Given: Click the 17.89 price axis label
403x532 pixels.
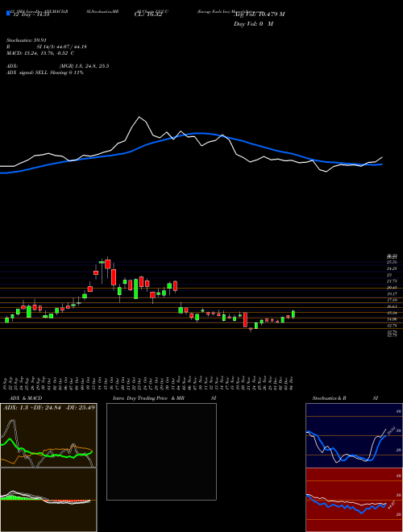Looking at the screenshot, I should (x=393, y=301).
